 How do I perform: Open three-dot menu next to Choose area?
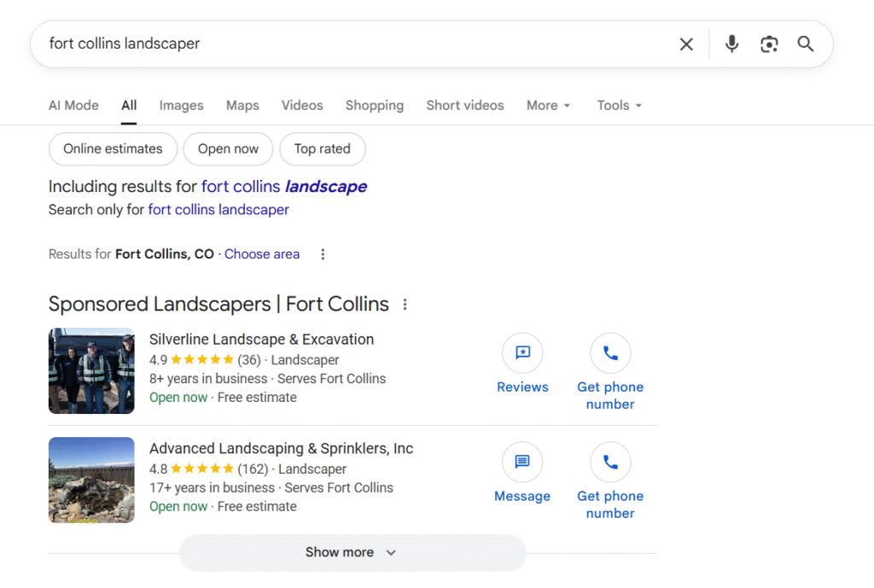pos(323,254)
